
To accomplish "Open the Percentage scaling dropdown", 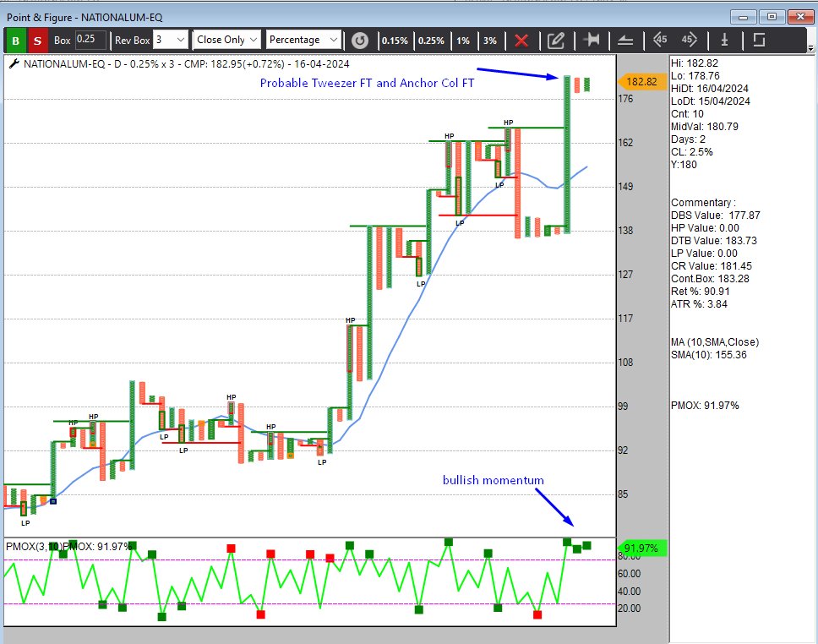I will (x=303, y=40).
